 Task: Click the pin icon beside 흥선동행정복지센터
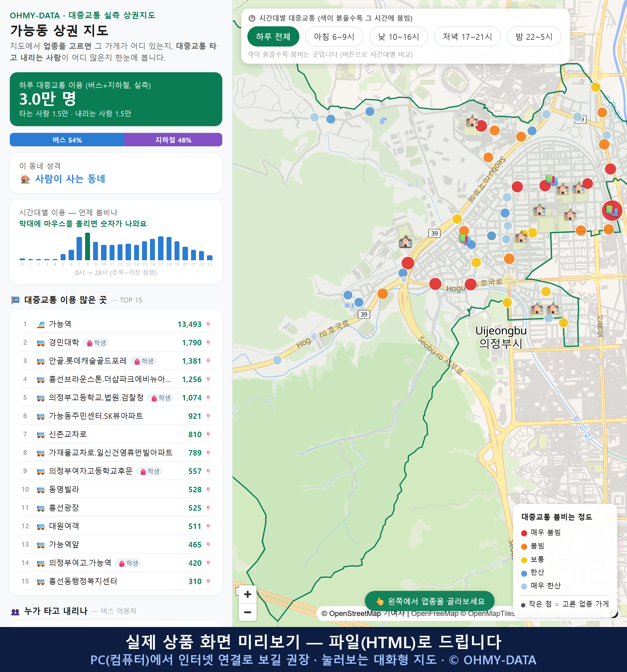pos(208,581)
